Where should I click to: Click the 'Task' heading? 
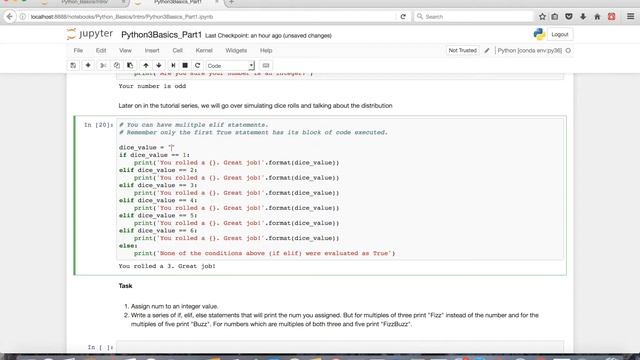tap(125, 286)
